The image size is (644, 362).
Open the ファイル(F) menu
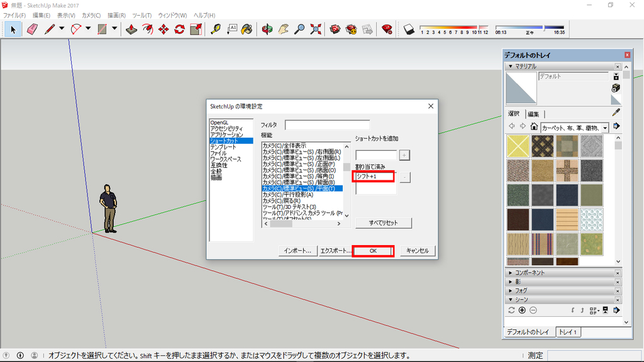(14, 15)
